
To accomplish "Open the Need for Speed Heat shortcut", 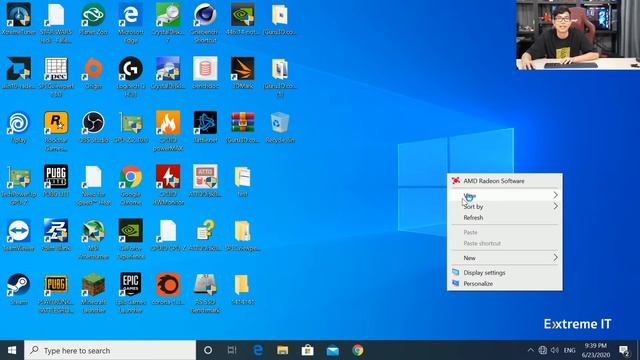I will tap(93, 184).
